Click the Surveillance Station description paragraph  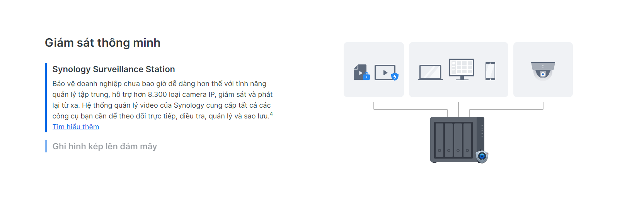162,100
